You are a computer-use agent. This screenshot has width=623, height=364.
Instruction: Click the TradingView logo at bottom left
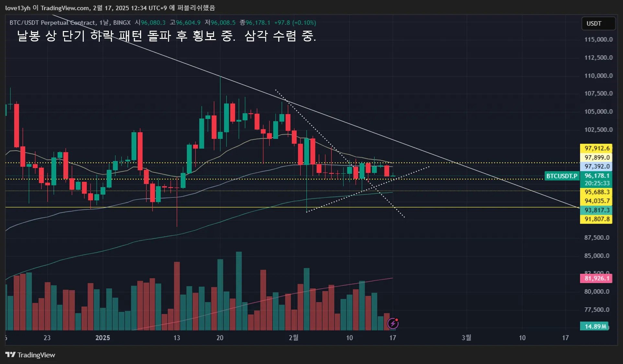[30, 355]
